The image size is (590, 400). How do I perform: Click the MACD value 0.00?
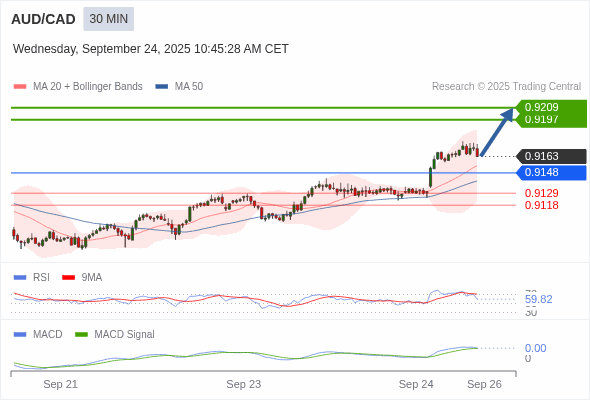(535, 348)
